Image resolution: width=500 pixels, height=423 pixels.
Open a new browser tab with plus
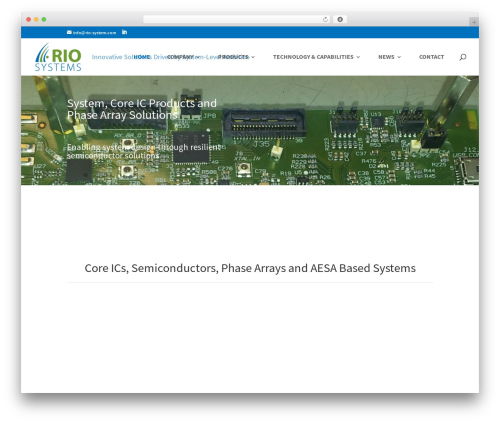(474, 22)
